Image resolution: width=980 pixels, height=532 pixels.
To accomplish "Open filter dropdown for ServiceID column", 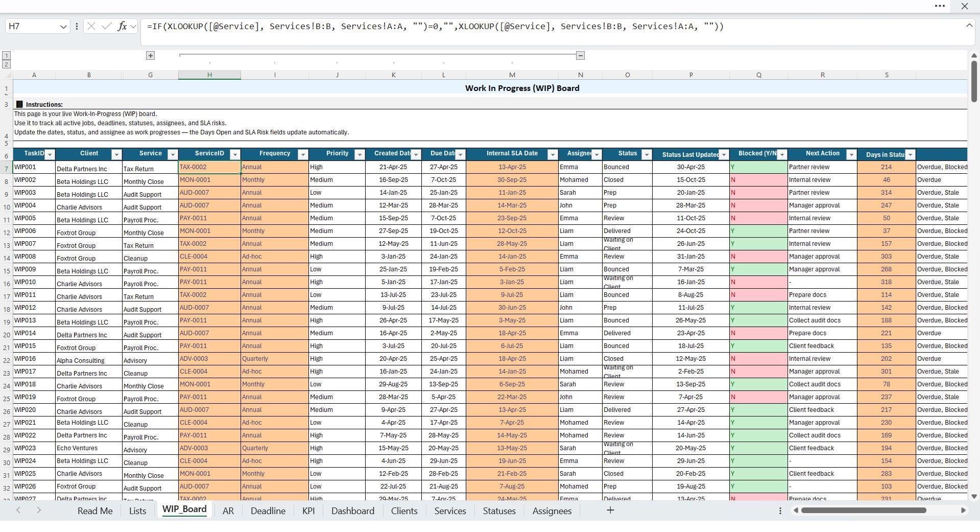I will tap(235, 154).
